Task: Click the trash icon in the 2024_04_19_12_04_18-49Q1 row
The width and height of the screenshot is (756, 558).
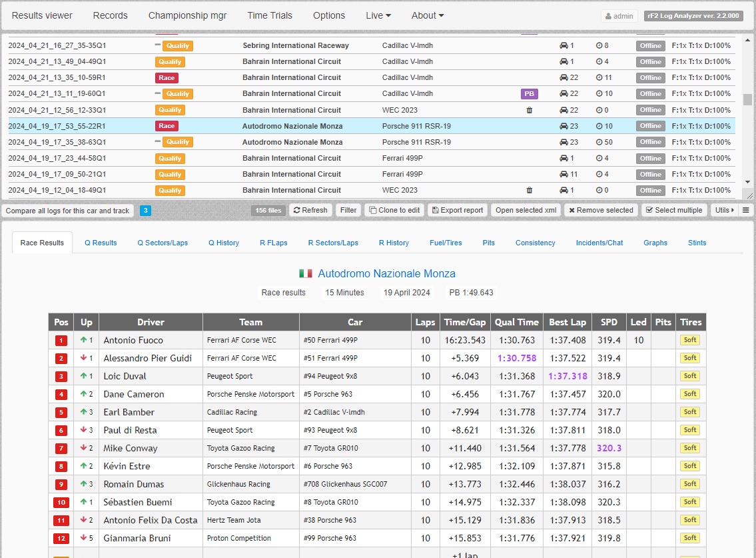Action: point(529,190)
